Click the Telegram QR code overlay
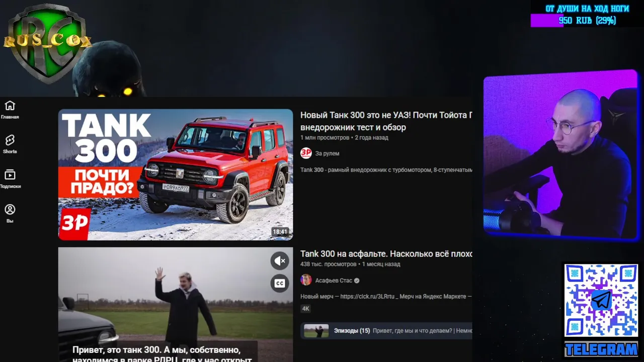 point(601,301)
